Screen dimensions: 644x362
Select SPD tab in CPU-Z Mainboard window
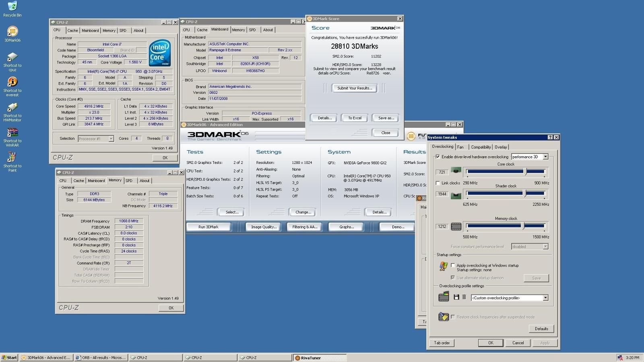252,30
